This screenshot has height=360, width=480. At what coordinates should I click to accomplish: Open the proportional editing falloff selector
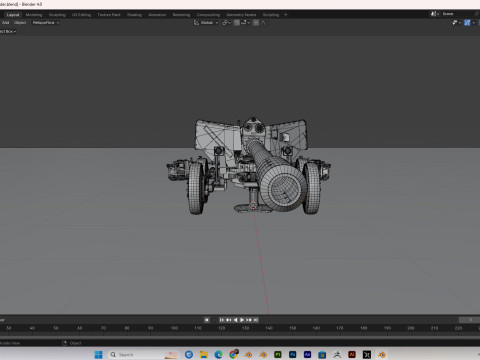pyautogui.click(x=263, y=23)
